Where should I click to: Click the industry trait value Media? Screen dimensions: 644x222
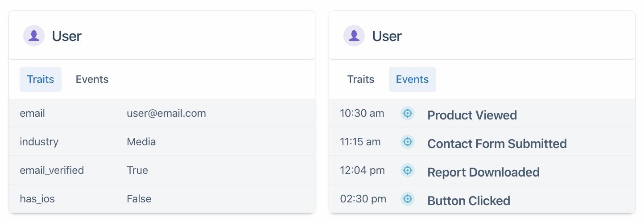point(141,142)
